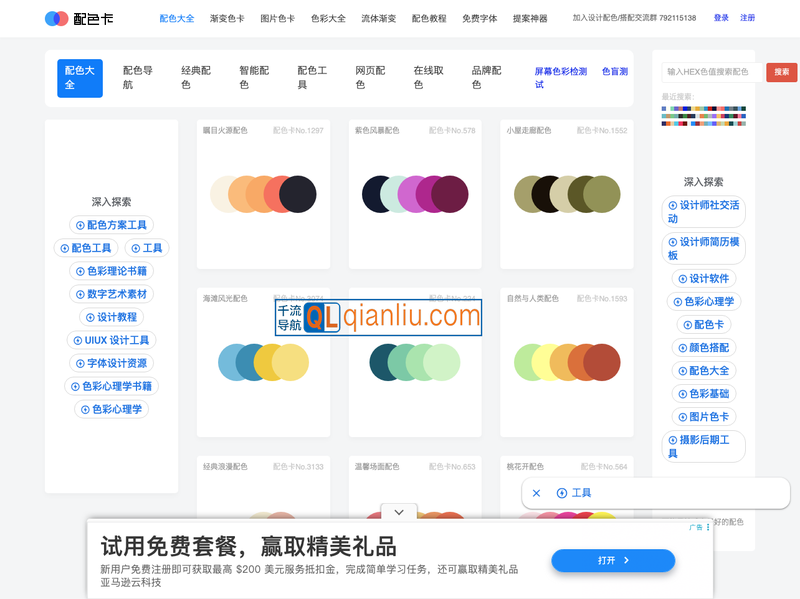800x599 pixels.
Task: Click the red 搜索 search button
Action: point(781,72)
